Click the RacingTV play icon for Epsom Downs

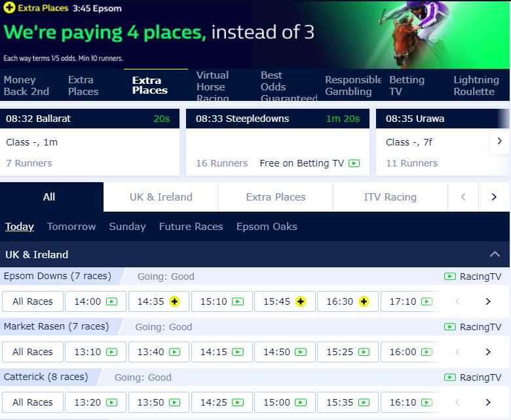(449, 277)
